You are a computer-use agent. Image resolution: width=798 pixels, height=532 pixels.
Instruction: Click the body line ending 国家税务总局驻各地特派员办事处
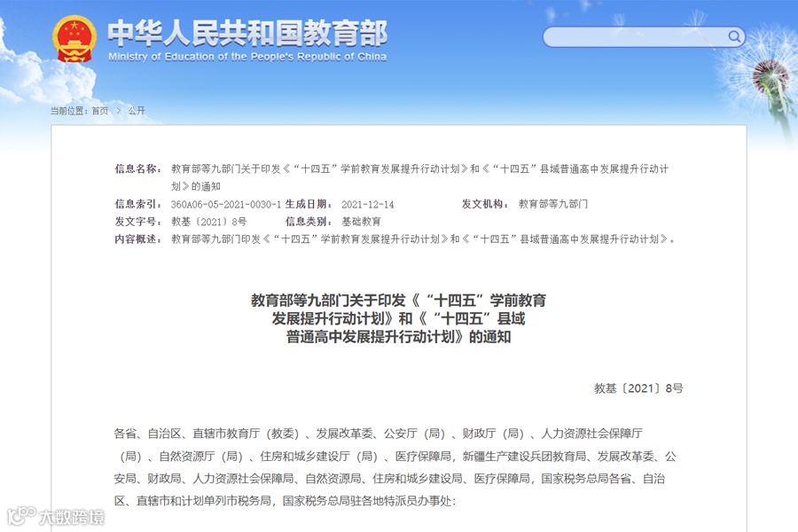[285, 501]
